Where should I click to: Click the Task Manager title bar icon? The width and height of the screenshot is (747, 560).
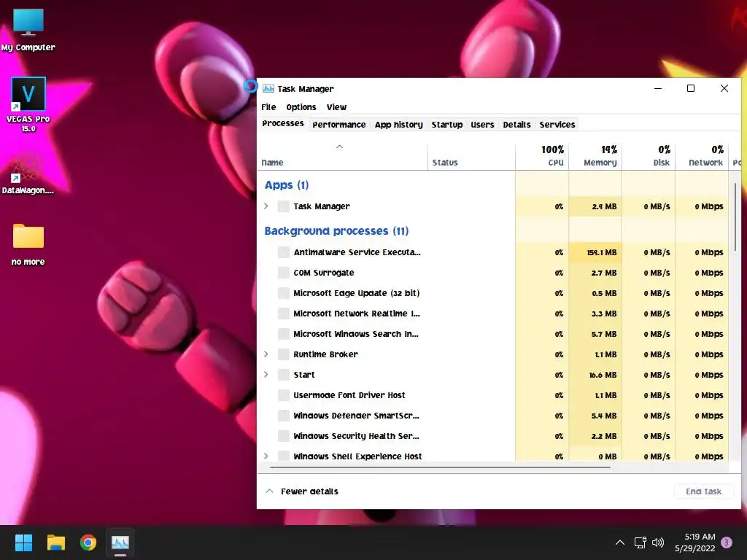[x=268, y=88]
